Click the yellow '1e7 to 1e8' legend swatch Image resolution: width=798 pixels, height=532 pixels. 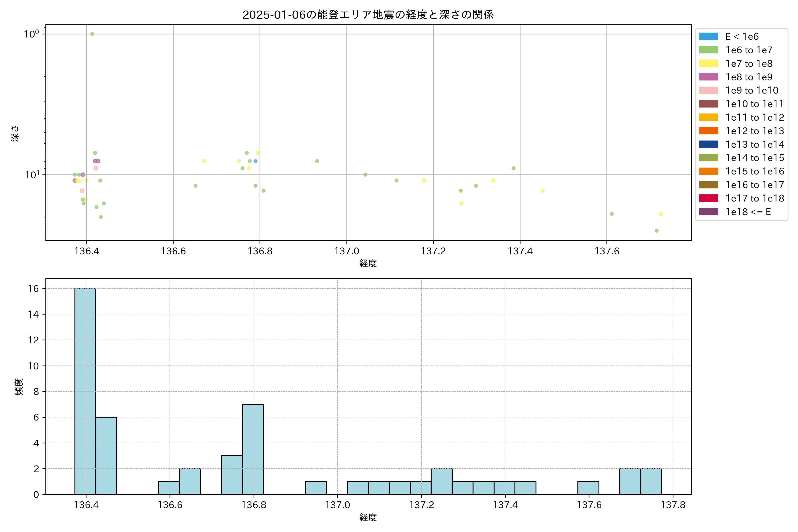click(708, 63)
